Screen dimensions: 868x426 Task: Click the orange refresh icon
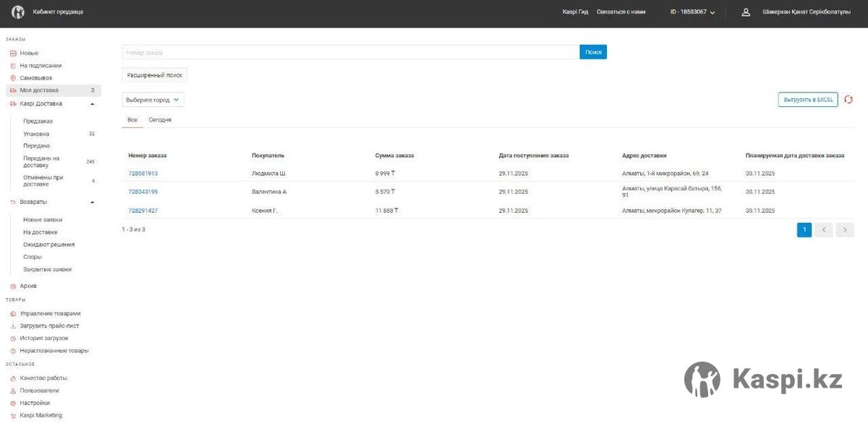click(x=848, y=100)
